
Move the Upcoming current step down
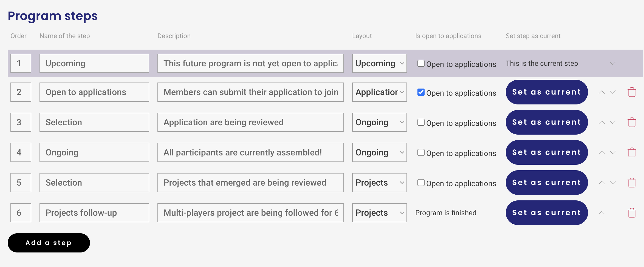(613, 63)
